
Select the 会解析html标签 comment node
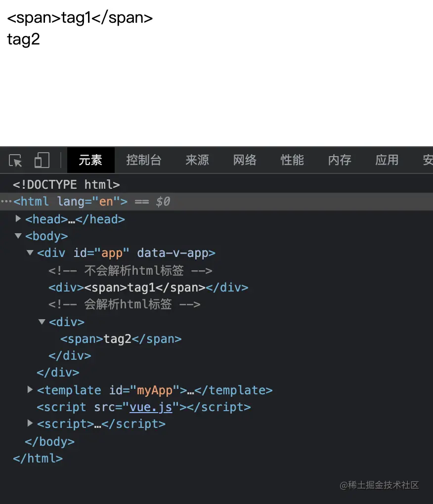(x=125, y=304)
